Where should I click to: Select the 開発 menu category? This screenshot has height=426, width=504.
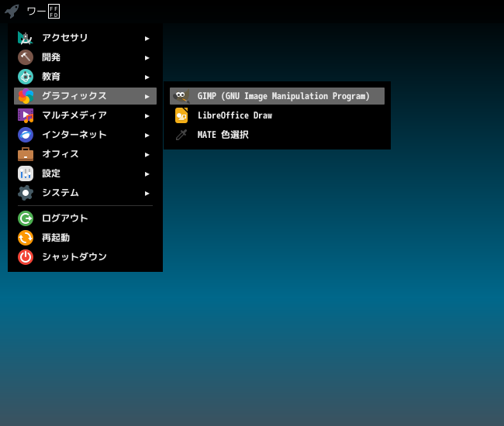(x=85, y=57)
